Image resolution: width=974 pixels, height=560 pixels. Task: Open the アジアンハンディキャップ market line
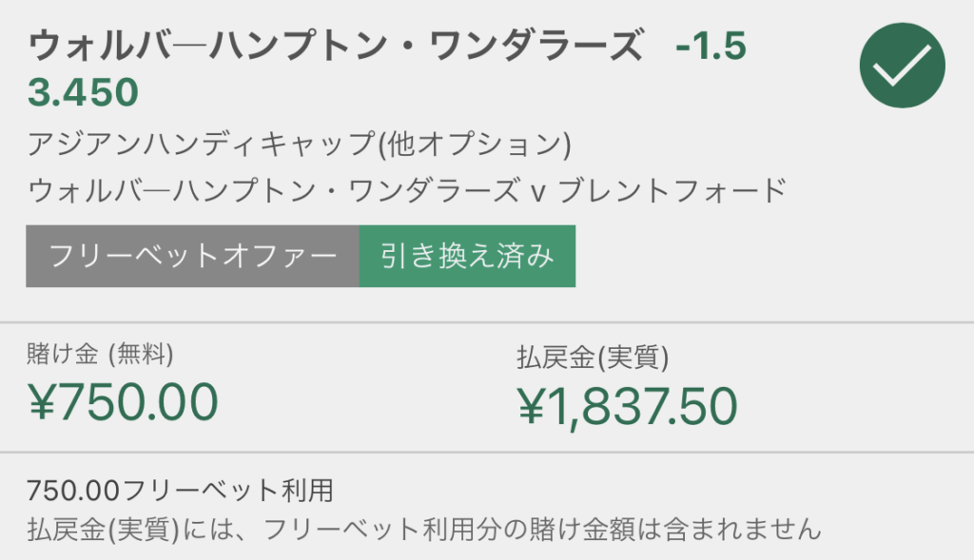click(300, 144)
